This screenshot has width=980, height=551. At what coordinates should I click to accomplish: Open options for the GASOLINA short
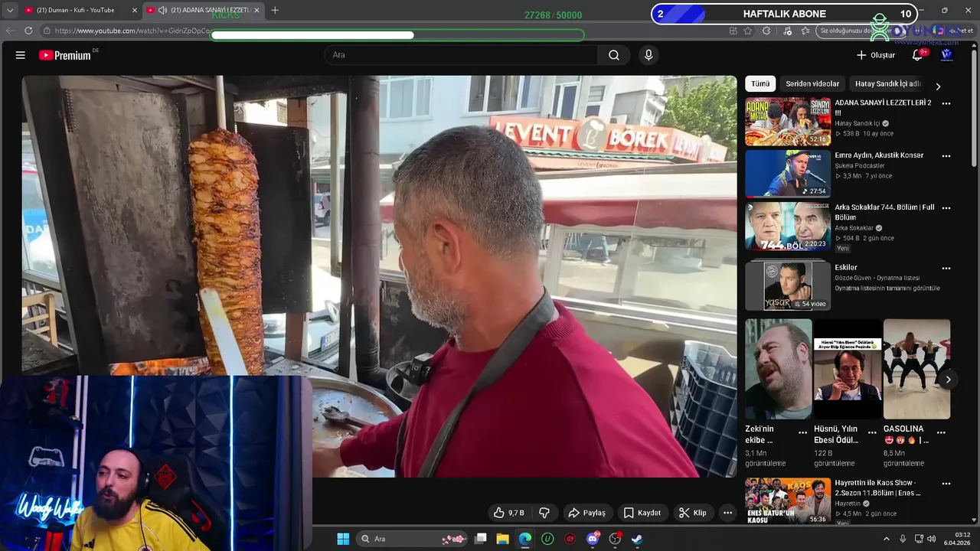click(941, 432)
